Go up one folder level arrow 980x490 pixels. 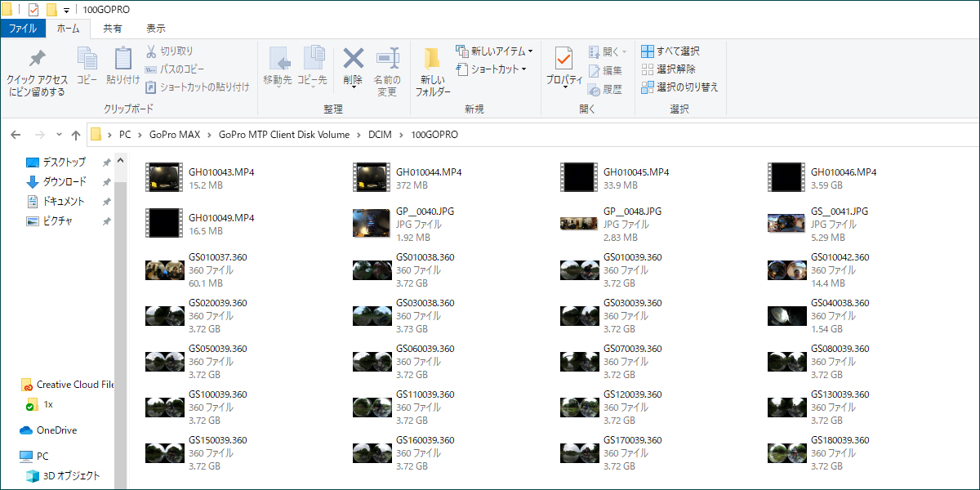coord(76,135)
